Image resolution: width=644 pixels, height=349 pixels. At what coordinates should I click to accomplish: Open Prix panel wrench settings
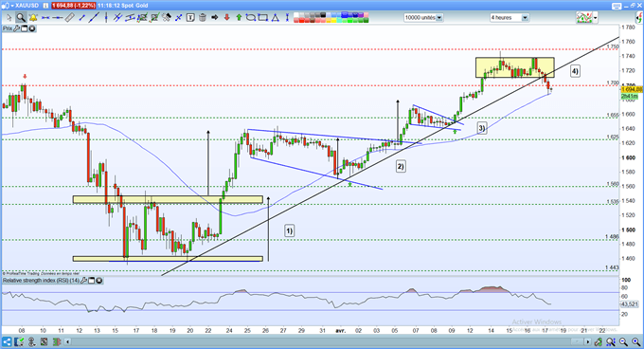16,28
